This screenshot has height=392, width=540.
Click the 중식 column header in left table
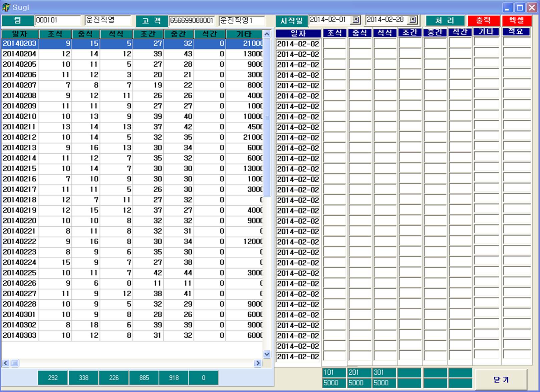click(x=86, y=34)
